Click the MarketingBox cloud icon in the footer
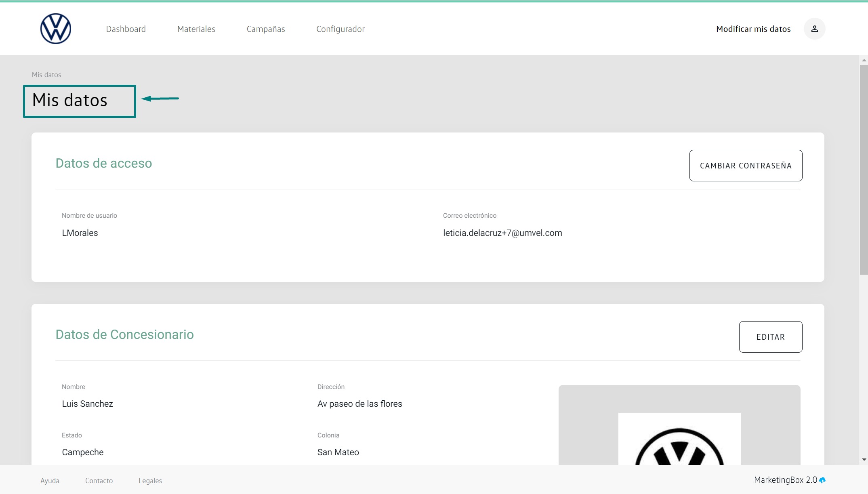 tap(822, 480)
